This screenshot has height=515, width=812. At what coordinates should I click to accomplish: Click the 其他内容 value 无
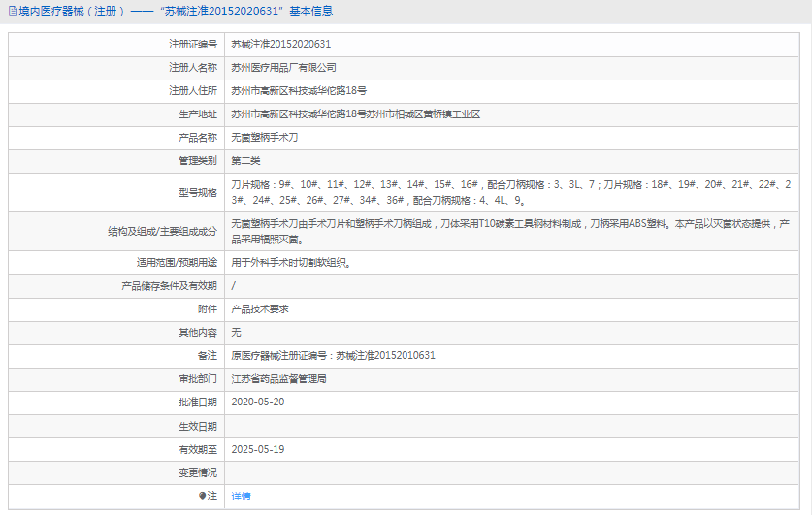click(x=236, y=333)
